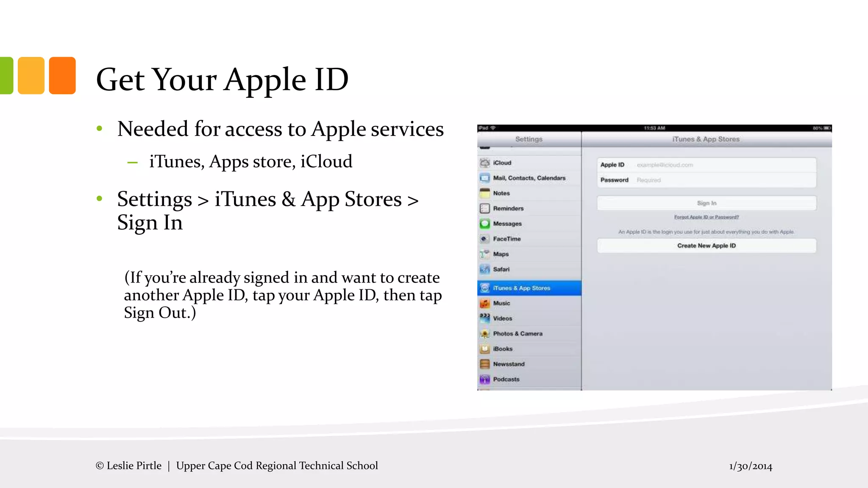Screen dimensions: 868x488
Task: Tap the Mail, Contacts, Calendars envelope icon
Action: (x=485, y=178)
